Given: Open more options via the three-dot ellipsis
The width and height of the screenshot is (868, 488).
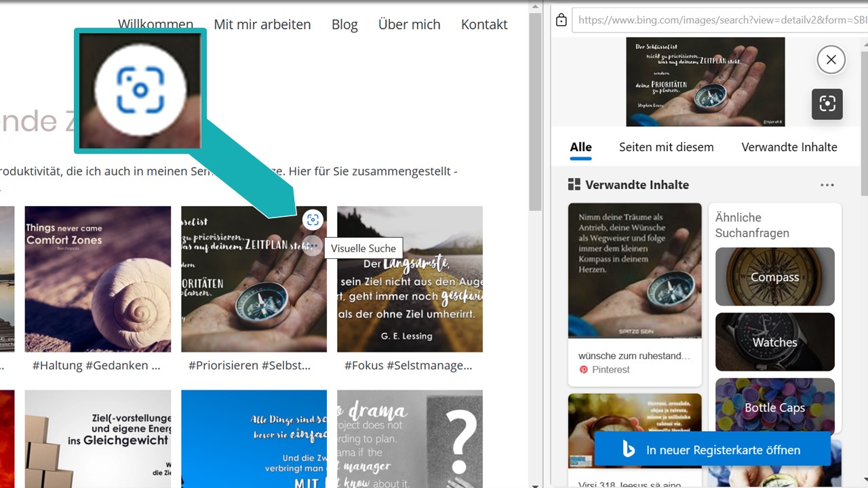Looking at the screenshot, I should [827, 184].
